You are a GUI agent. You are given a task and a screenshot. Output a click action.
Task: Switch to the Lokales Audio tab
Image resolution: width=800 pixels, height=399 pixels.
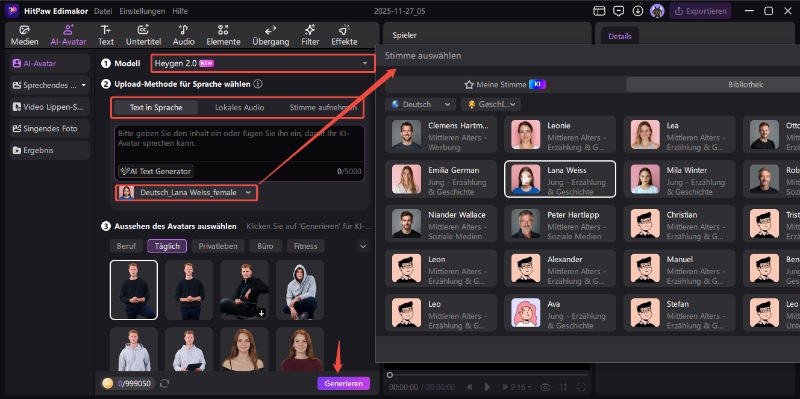[239, 107]
